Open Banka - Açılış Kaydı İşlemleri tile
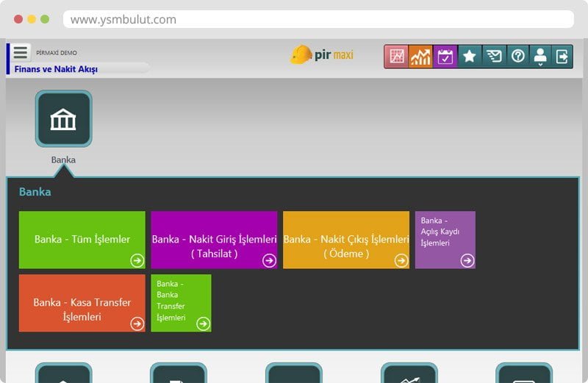 pyautogui.click(x=445, y=240)
